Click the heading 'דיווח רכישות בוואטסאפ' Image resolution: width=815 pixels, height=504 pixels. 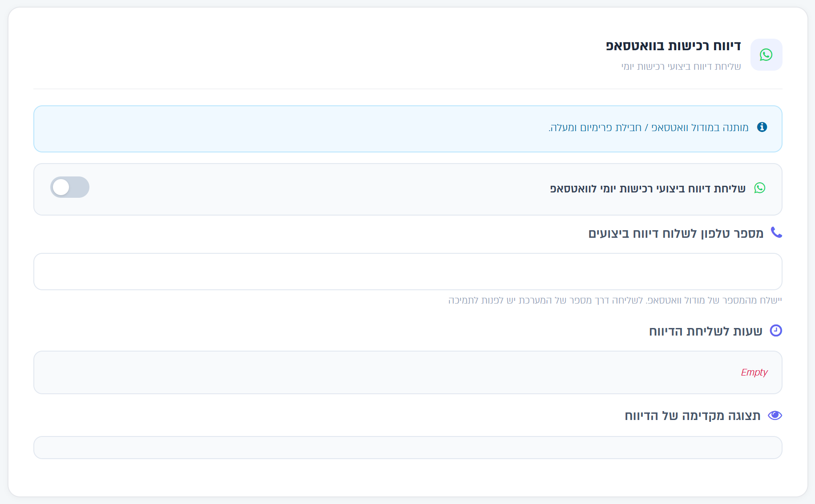click(674, 46)
